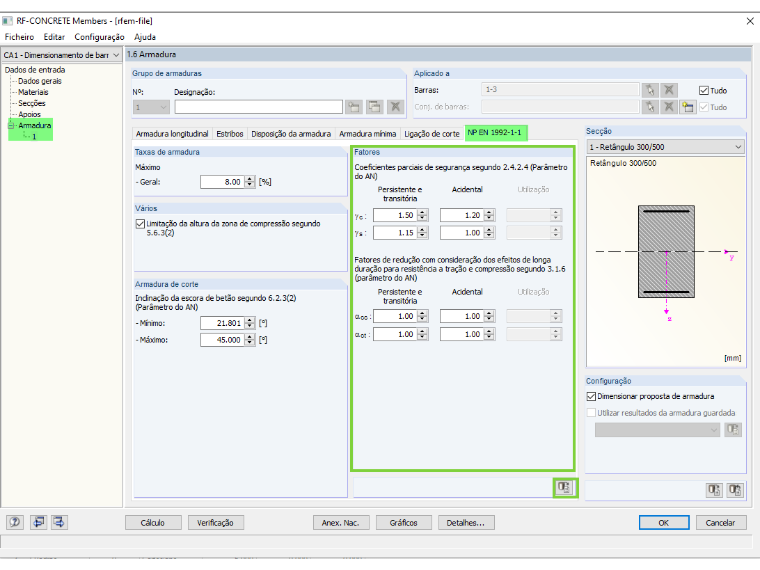Open help with the question mark icon

click(x=15, y=522)
